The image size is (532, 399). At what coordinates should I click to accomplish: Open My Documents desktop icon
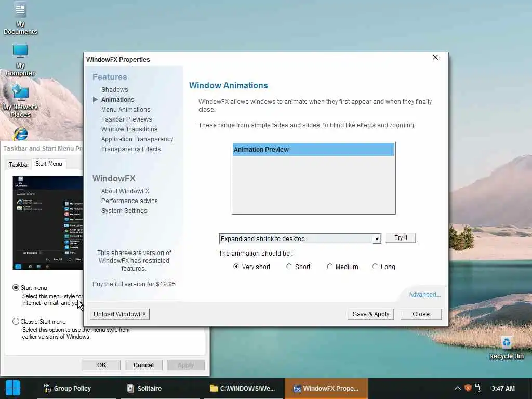20,18
